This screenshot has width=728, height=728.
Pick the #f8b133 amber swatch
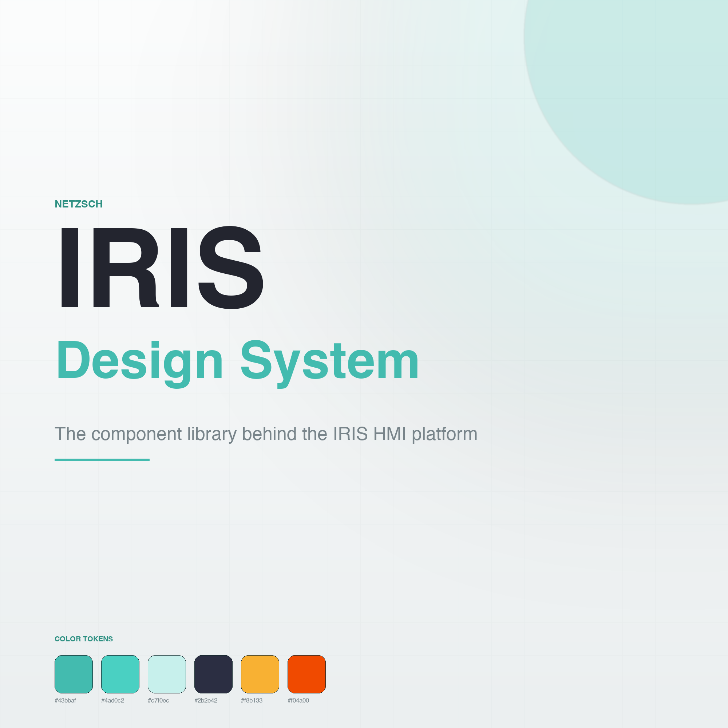pos(260,674)
